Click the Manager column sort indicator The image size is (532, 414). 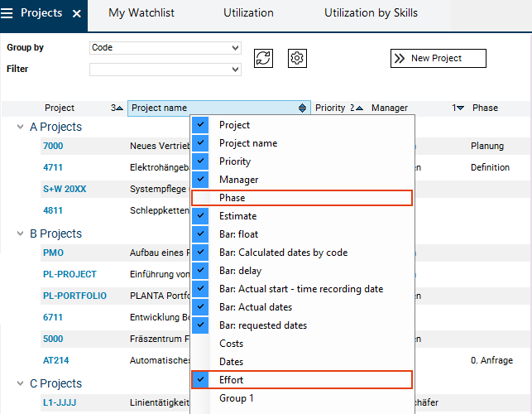458,108
